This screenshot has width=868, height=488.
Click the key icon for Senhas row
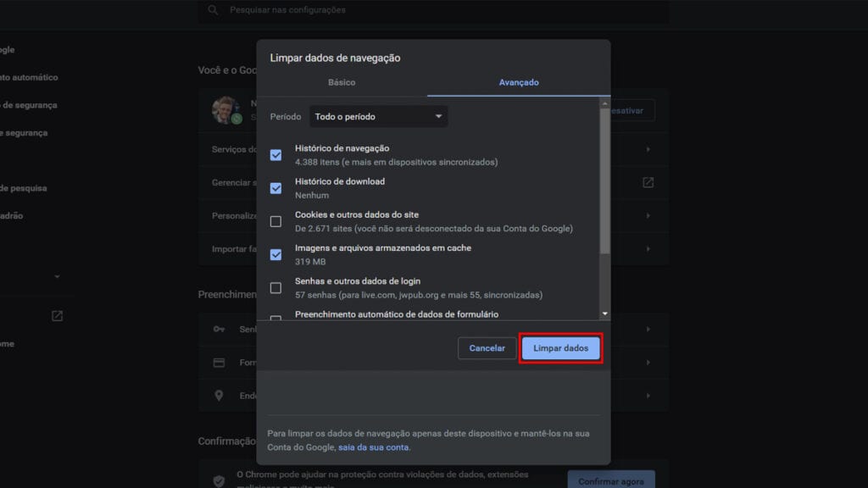pos(220,330)
